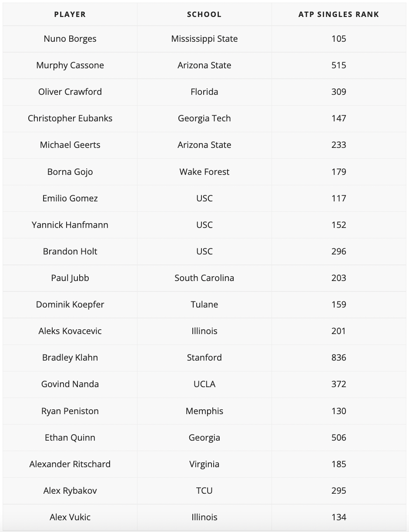
Task: Click the TCU school cell
Action: [204, 490]
